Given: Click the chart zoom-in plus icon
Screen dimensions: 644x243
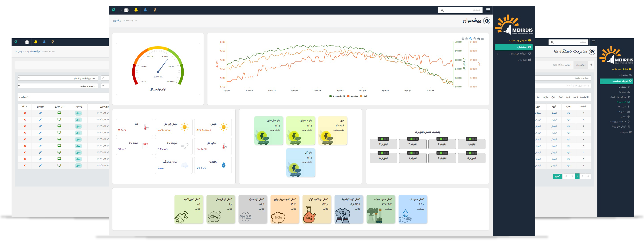Looking at the screenshot, I should coord(463,39).
